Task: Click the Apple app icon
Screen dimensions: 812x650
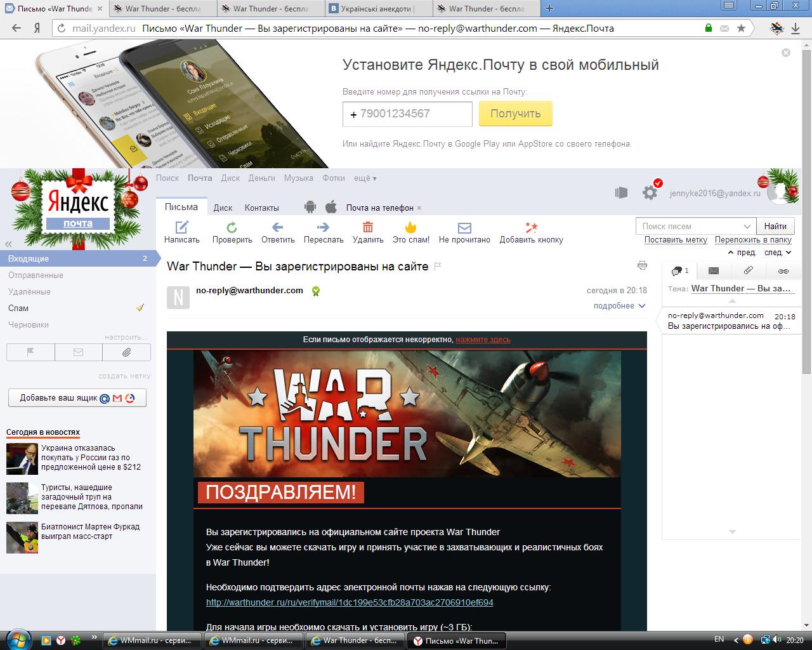Action: [x=331, y=207]
